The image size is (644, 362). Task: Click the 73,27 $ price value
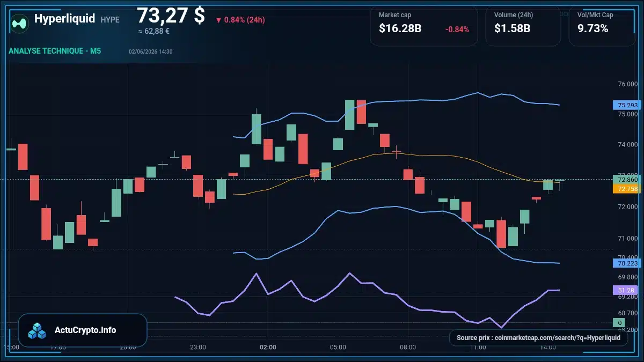171,15
